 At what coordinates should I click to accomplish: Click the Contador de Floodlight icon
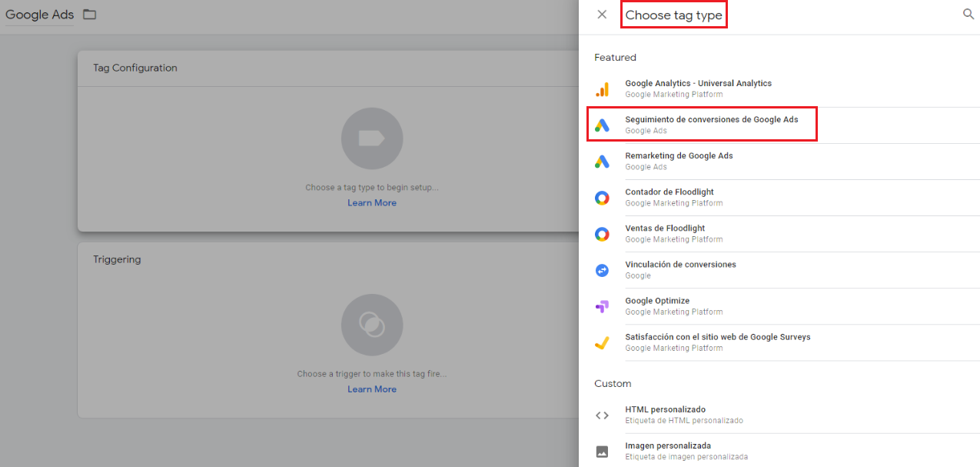[603, 198]
